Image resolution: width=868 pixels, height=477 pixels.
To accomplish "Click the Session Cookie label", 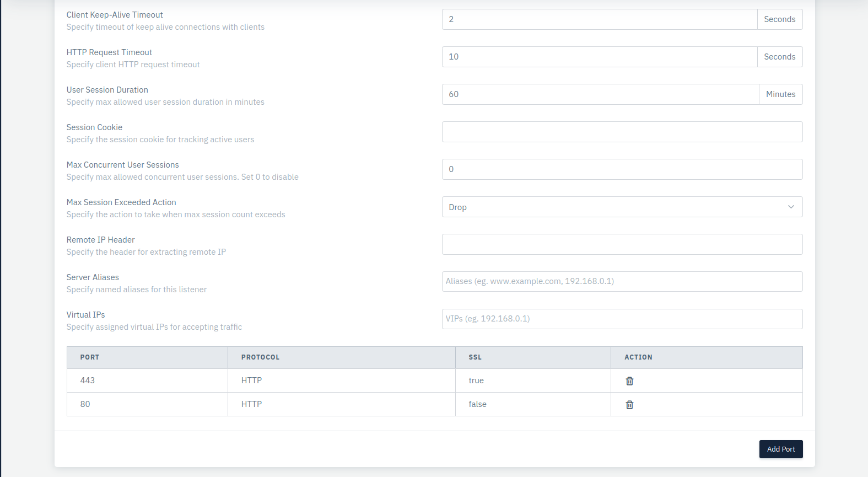I will click(x=94, y=127).
